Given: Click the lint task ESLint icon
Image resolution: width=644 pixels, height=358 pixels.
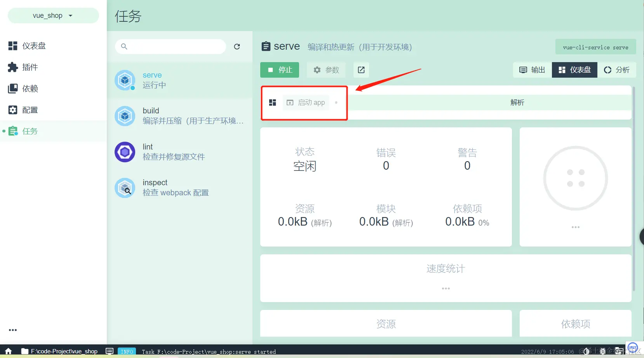Looking at the screenshot, I should click(x=125, y=152).
